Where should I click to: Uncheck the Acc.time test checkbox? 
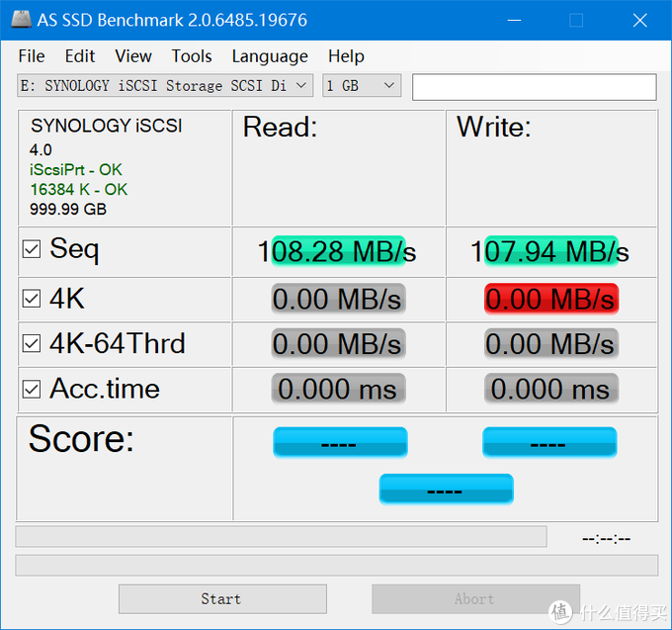[32, 389]
